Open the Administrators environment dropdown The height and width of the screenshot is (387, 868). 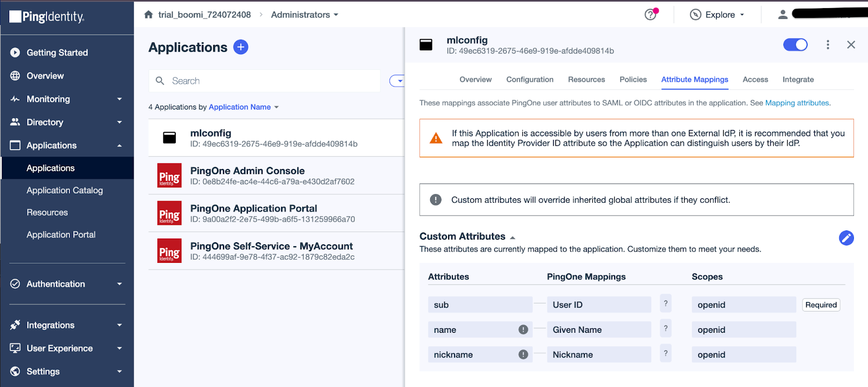(x=304, y=15)
